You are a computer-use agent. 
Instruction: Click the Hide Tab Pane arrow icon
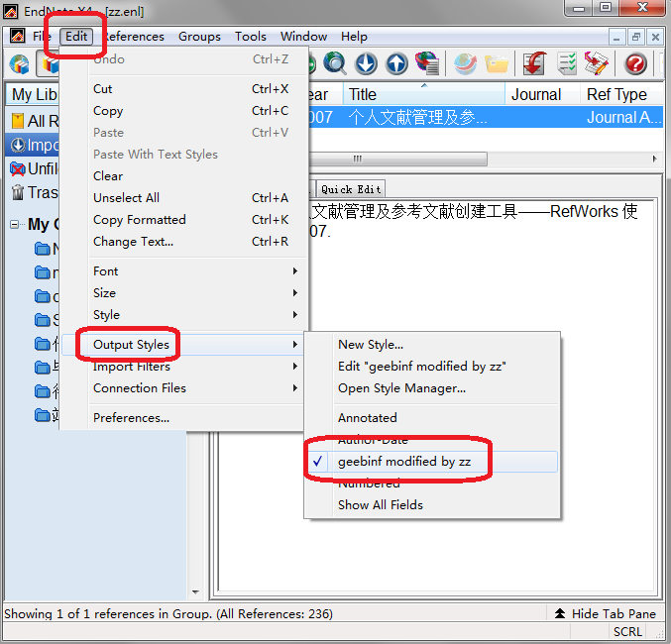[560, 613]
